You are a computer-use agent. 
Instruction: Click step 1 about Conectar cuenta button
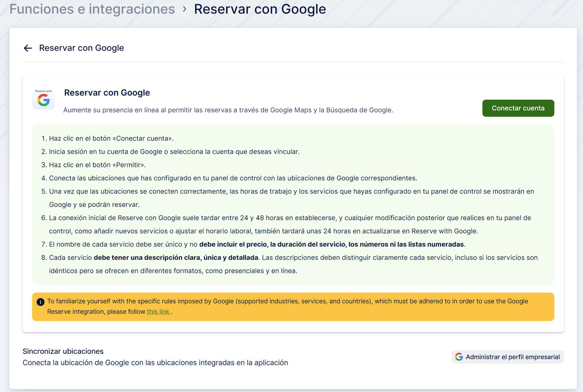111,138
